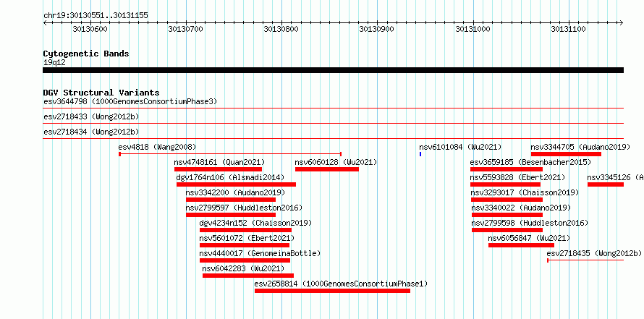Click the red bar under esv3659185

507,169
